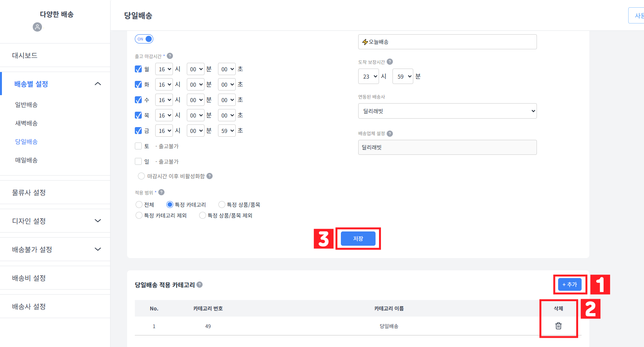View help icon beside 도착 보장시간
644x347 pixels.
390,61
